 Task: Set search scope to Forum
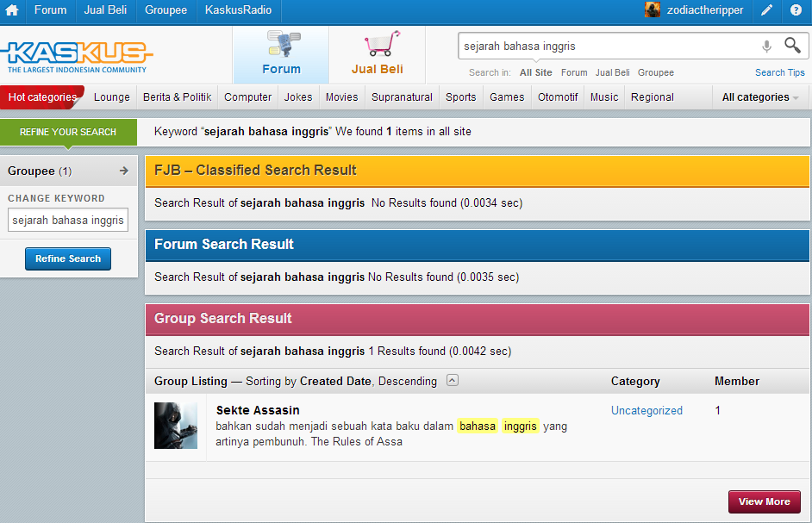tap(574, 72)
